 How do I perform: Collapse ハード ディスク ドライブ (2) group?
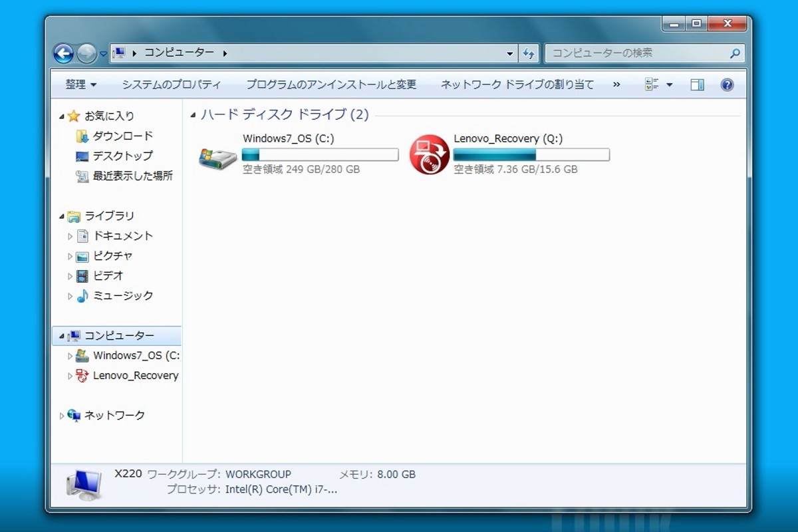point(193,115)
